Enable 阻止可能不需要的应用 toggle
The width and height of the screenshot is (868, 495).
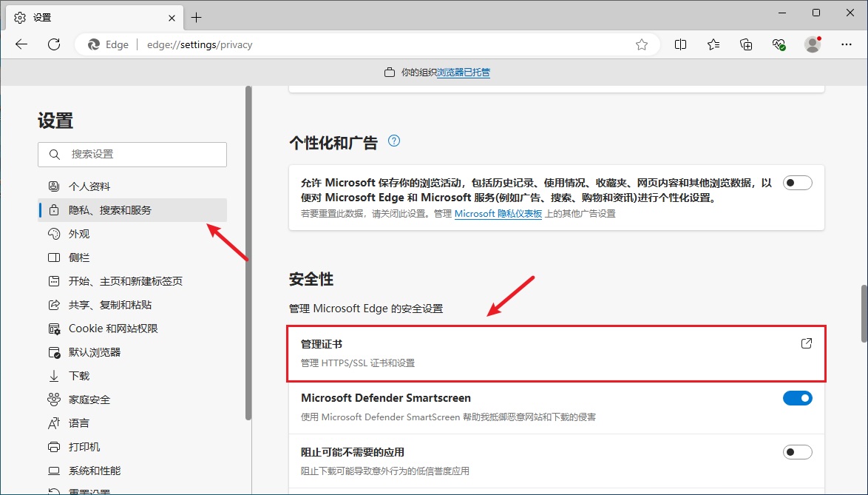[797, 452]
